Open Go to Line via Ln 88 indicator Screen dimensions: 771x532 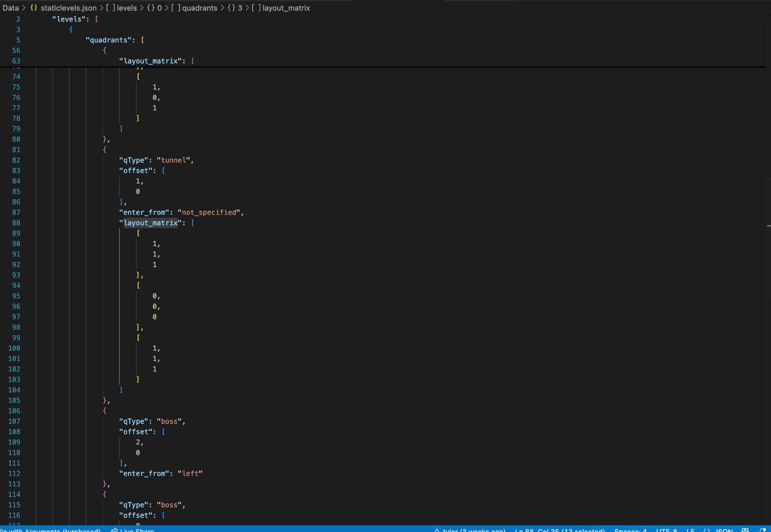(559, 530)
